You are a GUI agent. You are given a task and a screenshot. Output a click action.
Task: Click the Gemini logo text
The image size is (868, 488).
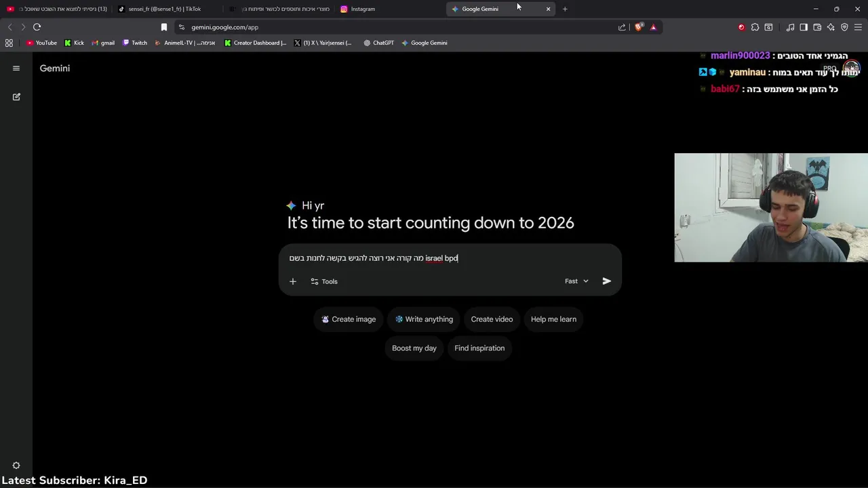click(x=55, y=68)
